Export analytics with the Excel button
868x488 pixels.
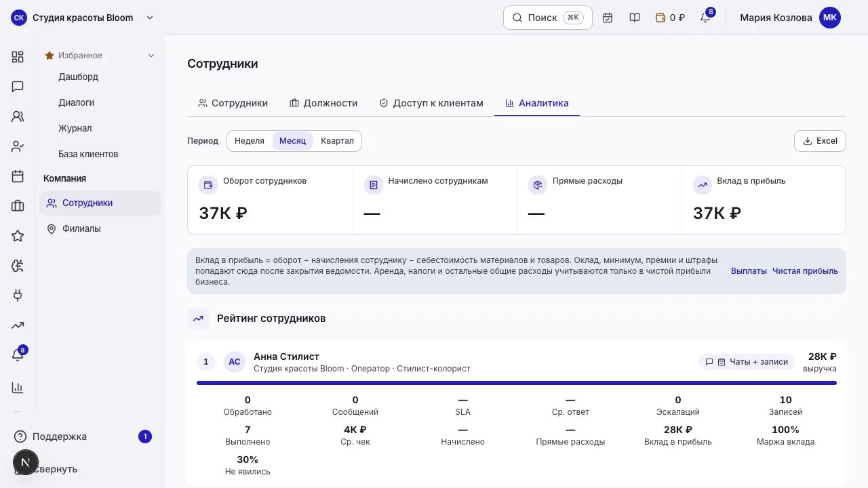(820, 141)
